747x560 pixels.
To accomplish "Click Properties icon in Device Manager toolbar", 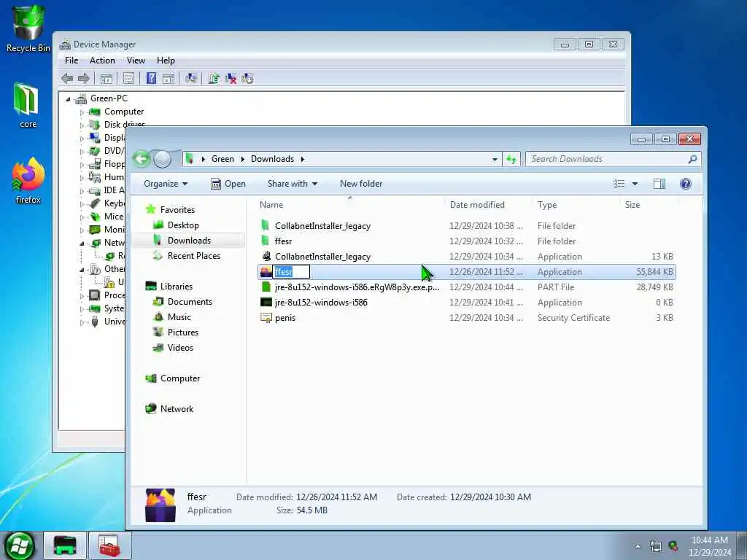I will coord(128,79).
